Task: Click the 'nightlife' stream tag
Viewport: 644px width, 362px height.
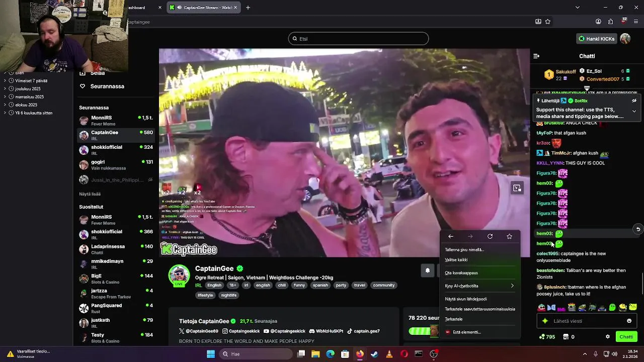Action: 228,295
